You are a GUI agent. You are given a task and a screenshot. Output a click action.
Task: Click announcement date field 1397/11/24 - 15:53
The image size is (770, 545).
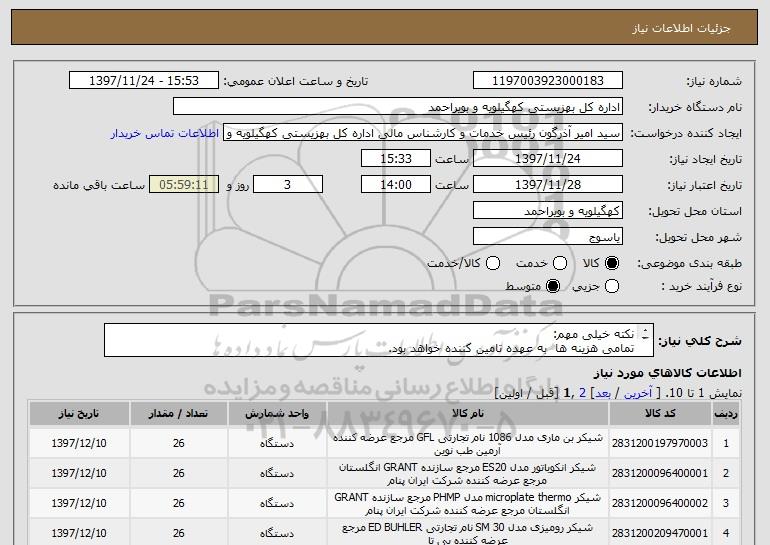[144, 81]
